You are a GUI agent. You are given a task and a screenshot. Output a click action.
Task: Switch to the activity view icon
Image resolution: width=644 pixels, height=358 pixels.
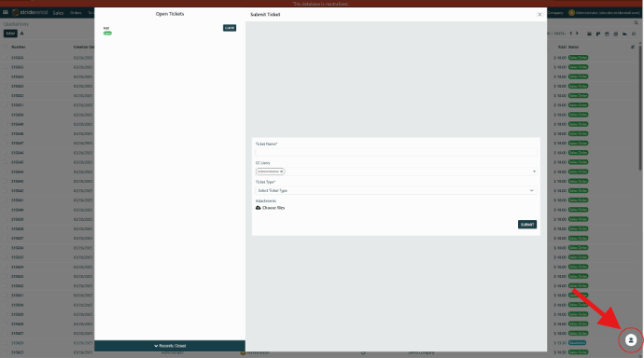634,34
